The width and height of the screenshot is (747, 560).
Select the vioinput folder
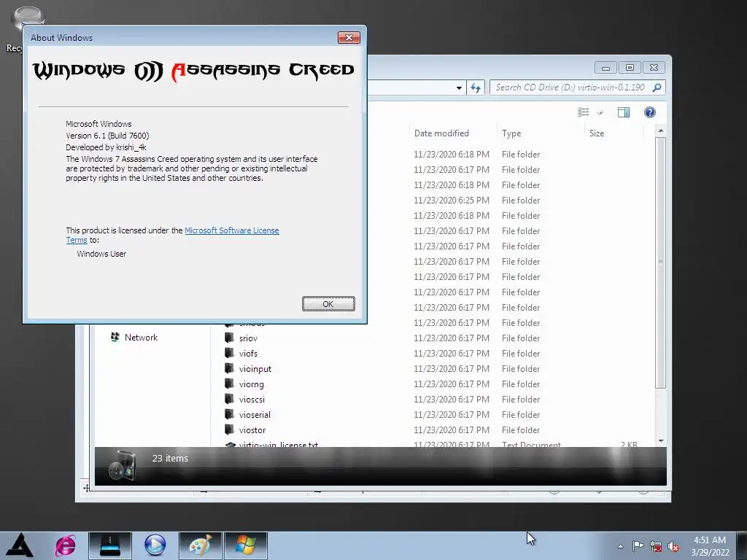coord(255,368)
